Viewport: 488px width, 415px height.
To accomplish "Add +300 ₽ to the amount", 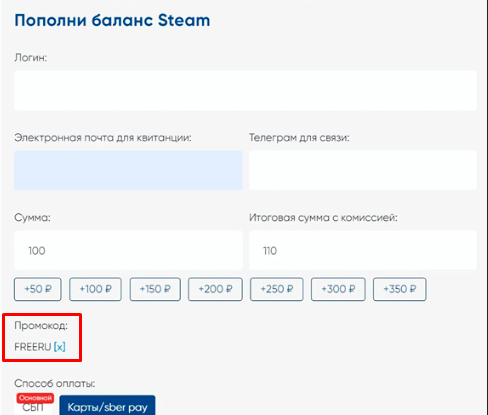I will [x=338, y=289].
